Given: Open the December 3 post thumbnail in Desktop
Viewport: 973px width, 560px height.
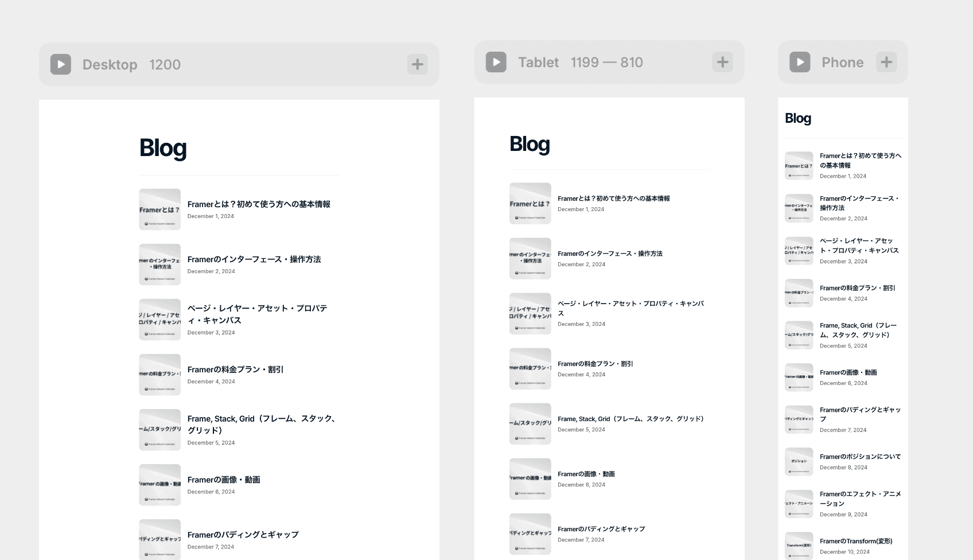Looking at the screenshot, I should tap(160, 320).
